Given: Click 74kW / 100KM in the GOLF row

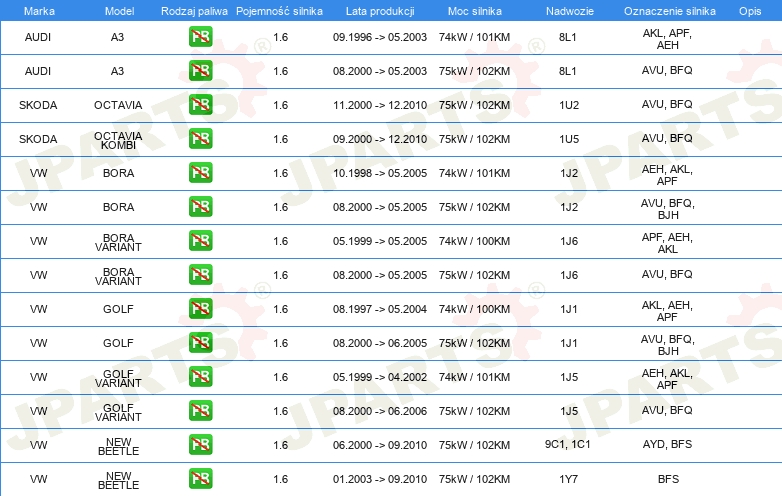Looking at the screenshot, I should [x=474, y=309].
